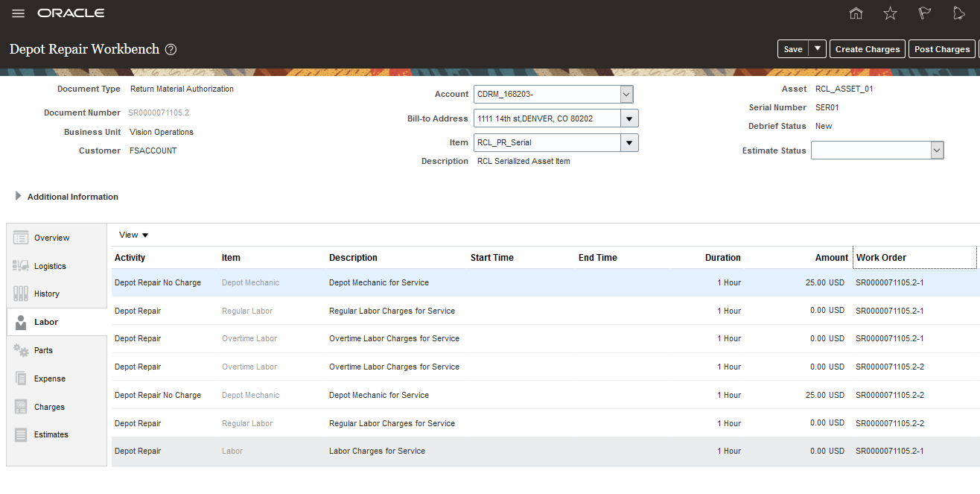Click into the Item field RCL_PR_Serial

(547, 142)
